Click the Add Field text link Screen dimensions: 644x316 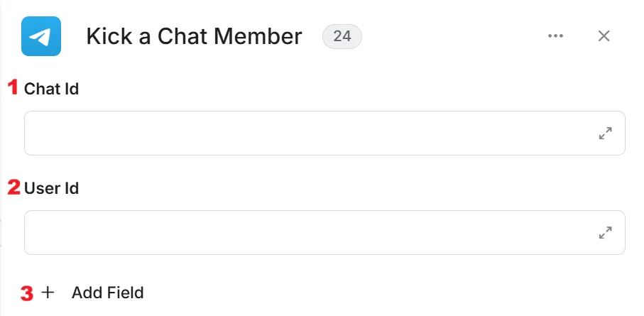pyautogui.click(x=108, y=293)
